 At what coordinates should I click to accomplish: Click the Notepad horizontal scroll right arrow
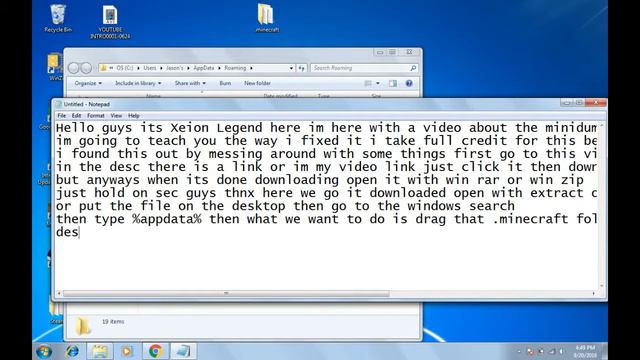click(593, 293)
